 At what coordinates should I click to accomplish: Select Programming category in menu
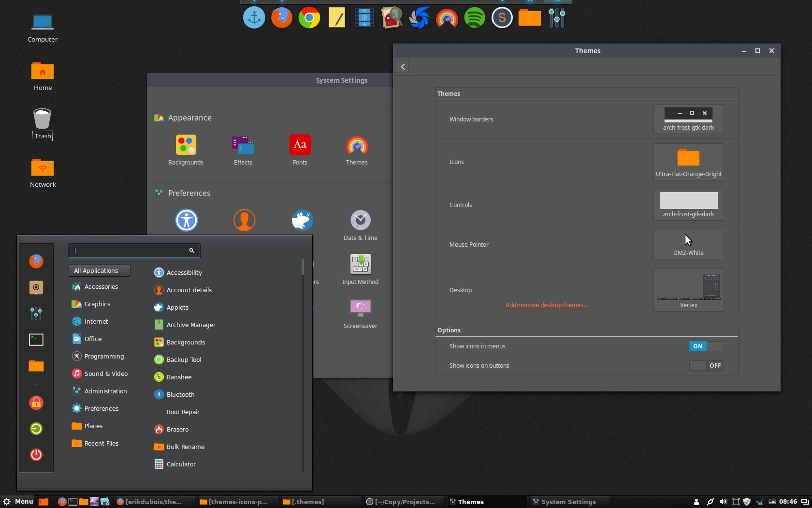point(101,356)
